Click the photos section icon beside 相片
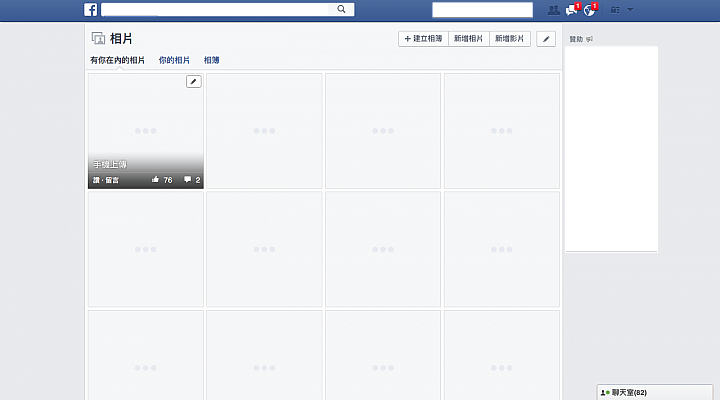This screenshot has width=720, height=400. pyautogui.click(x=98, y=39)
